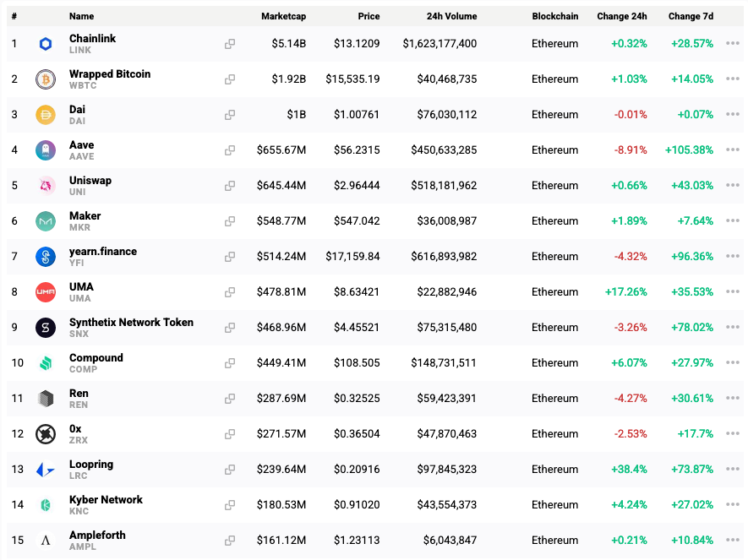Screen dimensions: 748x560
Task: Click the Ampleforth logo icon
Action: point(46,541)
